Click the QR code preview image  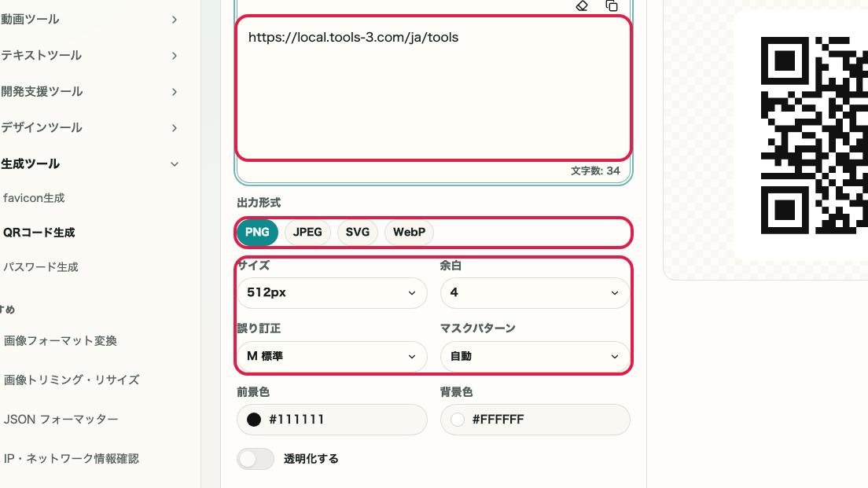tap(815, 135)
